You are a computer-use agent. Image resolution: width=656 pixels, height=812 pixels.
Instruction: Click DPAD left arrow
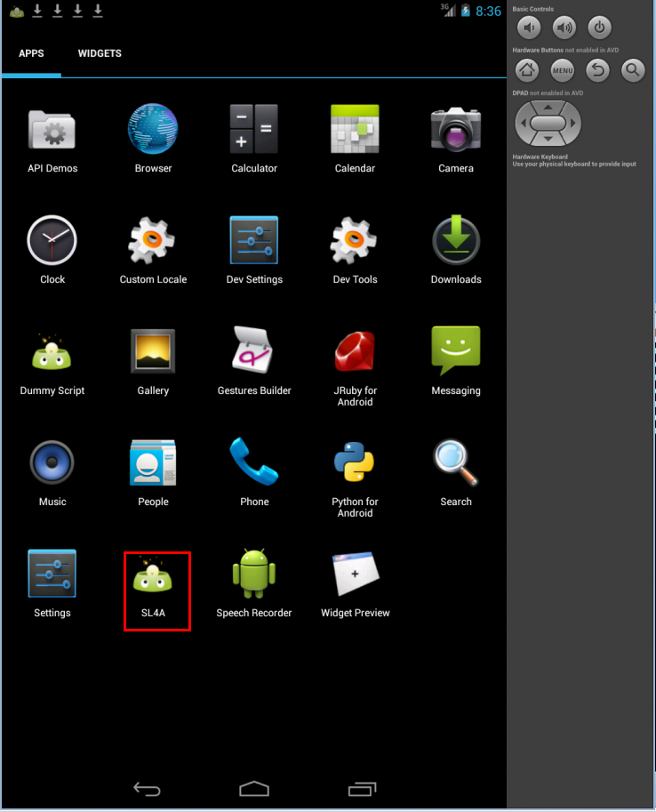pyautogui.click(x=523, y=124)
